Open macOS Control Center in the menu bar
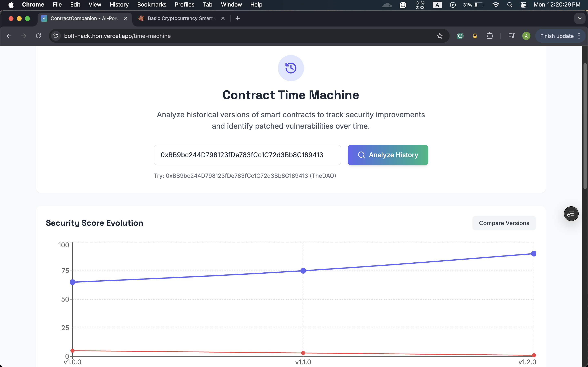The width and height of the screenshot is (588, 367). click(x=523, y=5)
